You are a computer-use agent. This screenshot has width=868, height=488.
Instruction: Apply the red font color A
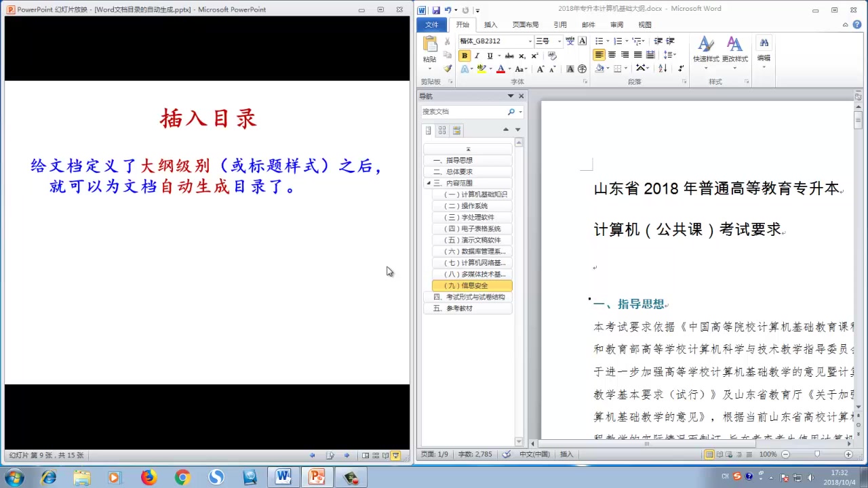(x=500, y=69)
